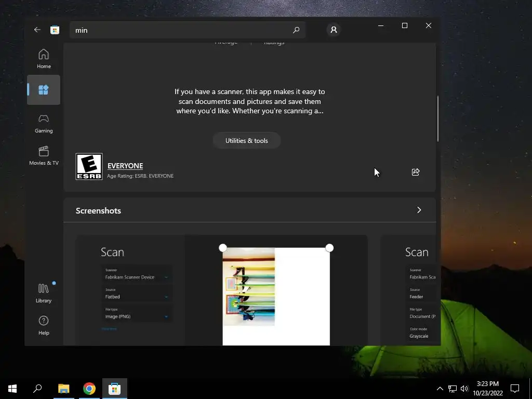Image resolution: width=532 pixels, height=399 pixels.
Task: Click the search box containing min
Action: [x=187, y=30]
